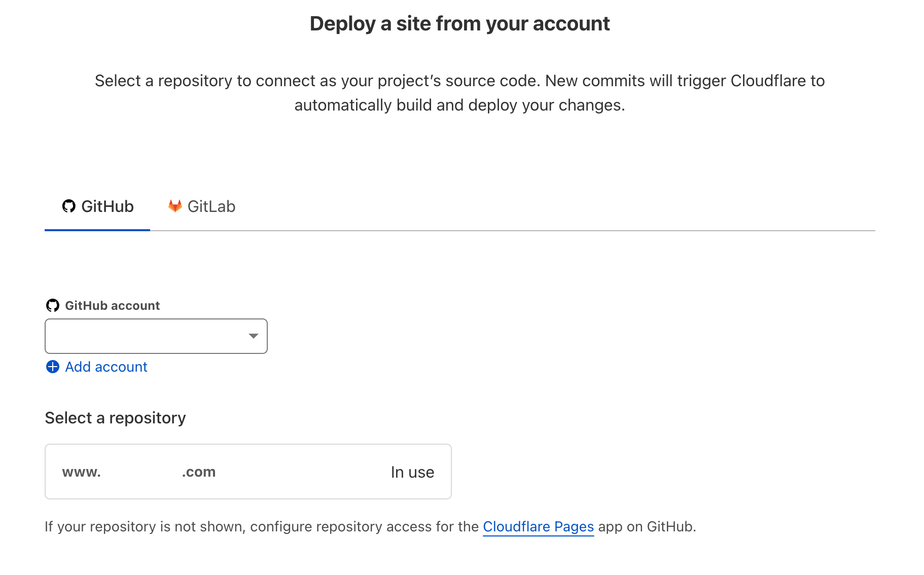Click the In use label on the repository
924x575 pixels.
coord(412,471)
